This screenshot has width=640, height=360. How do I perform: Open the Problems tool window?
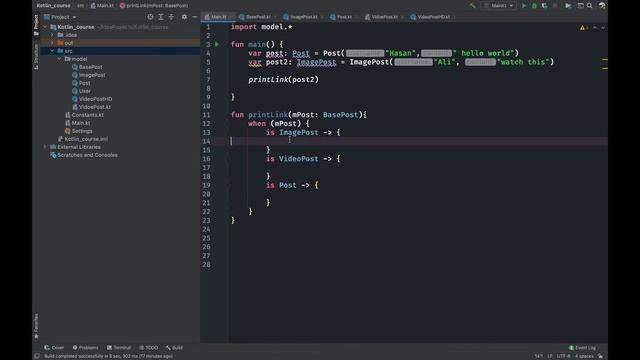coord(85,348)
